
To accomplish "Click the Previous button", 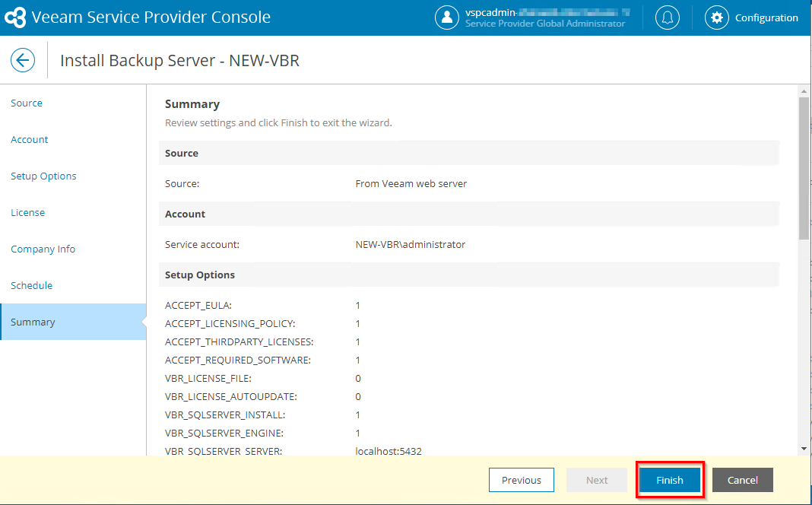I will point(522,480).
